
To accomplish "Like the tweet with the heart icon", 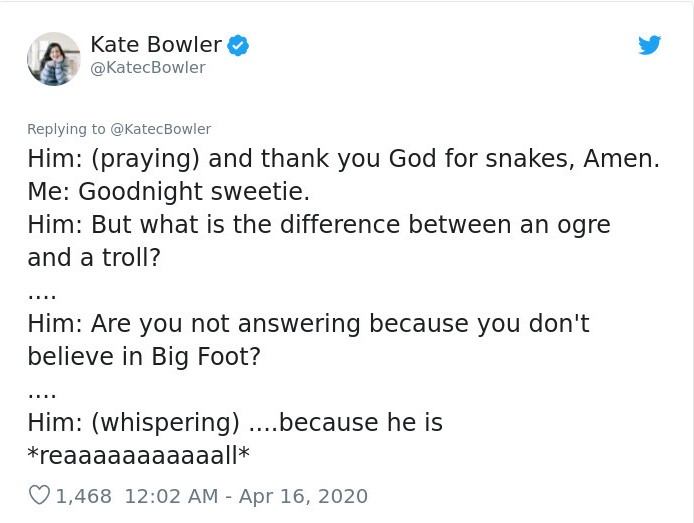I will (40, 496).
